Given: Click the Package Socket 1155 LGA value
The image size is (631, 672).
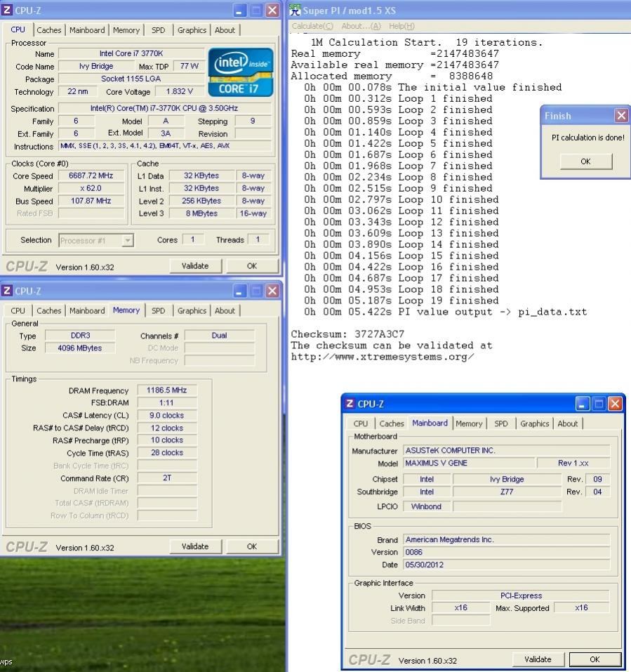Looking at the screenshot, I should [x=131, y=79].
